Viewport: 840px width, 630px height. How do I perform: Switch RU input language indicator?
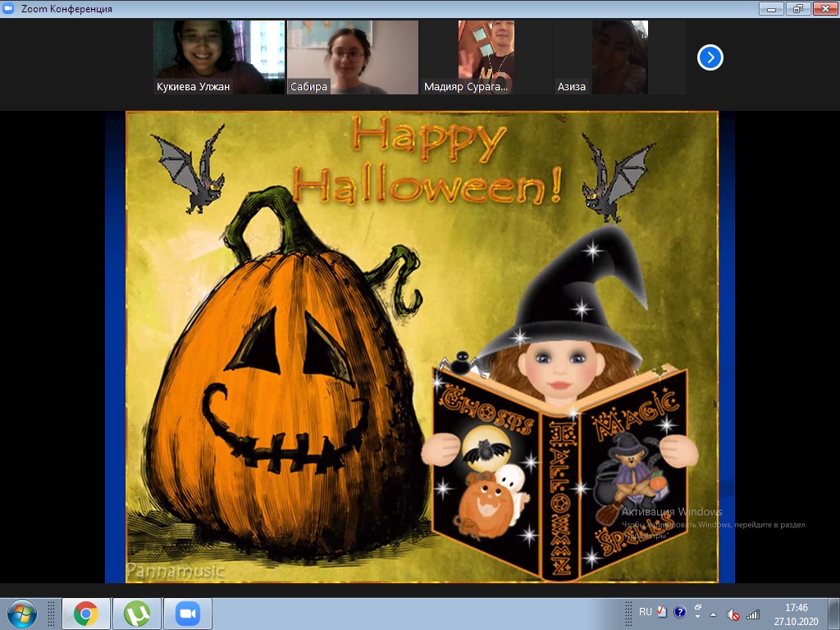point(646,612)
